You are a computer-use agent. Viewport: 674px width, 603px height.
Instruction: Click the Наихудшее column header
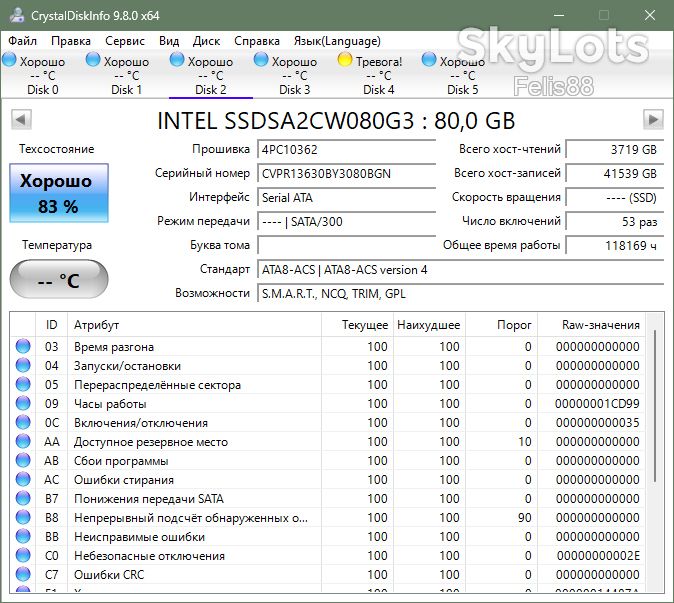429,325
